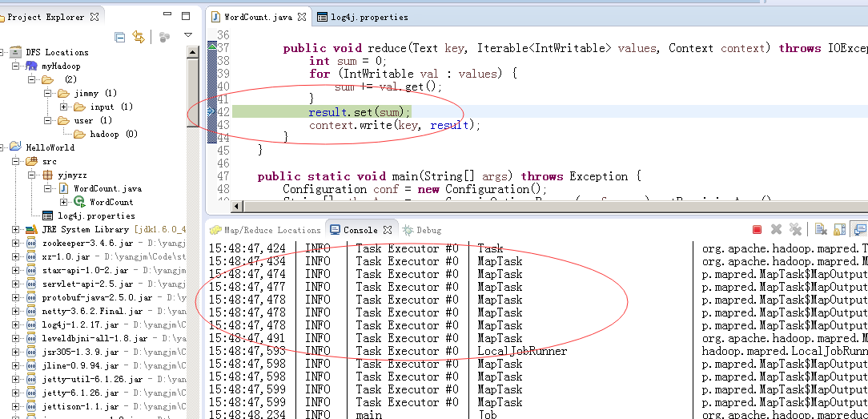Terminate running process red square
Image resolution: width=868 pixels, height=419 pixels.
(x=757, y=230)
